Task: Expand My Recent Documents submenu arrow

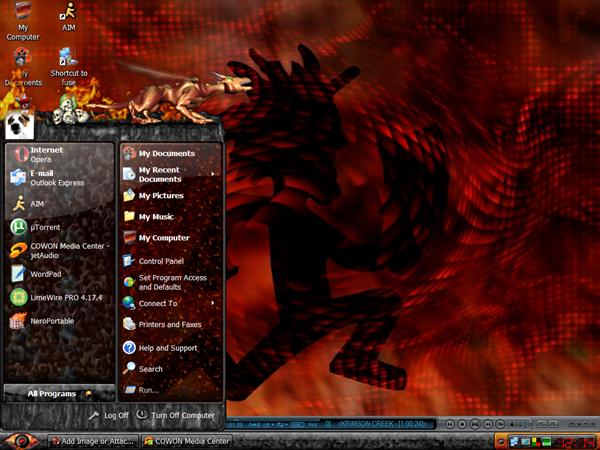Action: click(213, 174)
